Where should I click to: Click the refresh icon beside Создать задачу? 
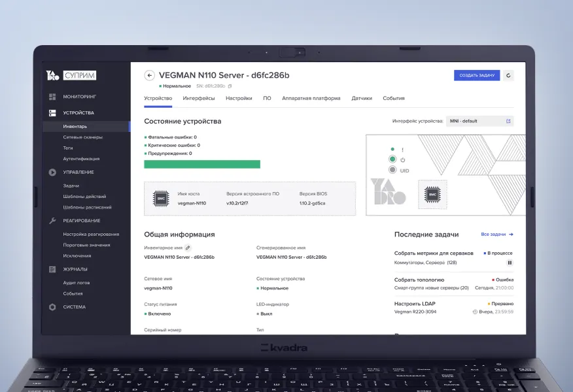tap(508, 76)
